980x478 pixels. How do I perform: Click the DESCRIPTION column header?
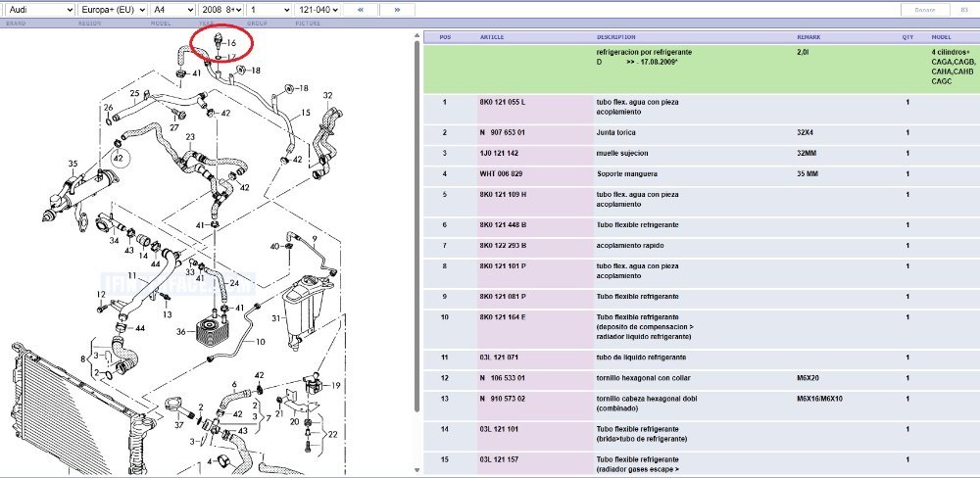(615, 37)
